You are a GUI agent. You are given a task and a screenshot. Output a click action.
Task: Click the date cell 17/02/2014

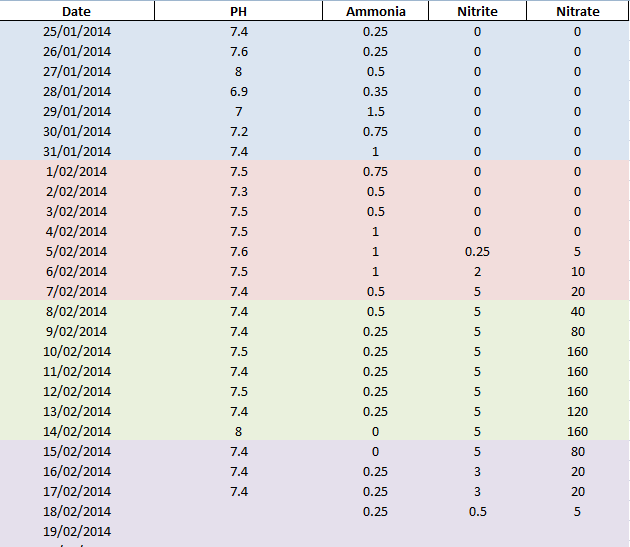[x=77, y=492]
